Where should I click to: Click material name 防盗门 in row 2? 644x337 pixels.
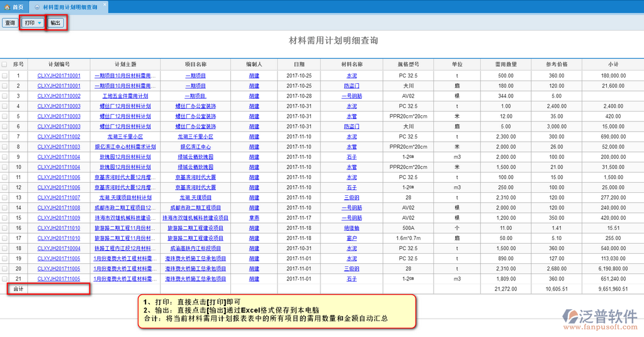(351, 86)
